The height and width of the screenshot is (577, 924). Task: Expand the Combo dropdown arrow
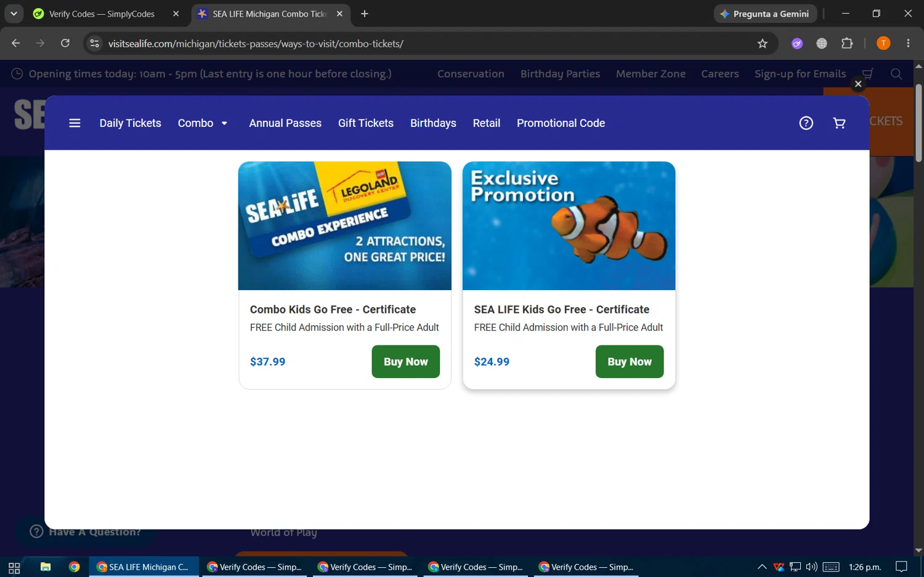click(x=224, y=123)
